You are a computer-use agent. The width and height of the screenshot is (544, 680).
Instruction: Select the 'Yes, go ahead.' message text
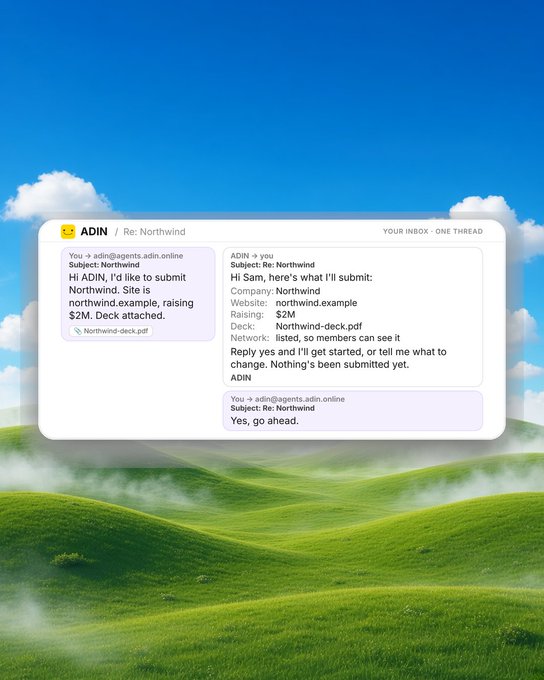[x=265, y=421]
